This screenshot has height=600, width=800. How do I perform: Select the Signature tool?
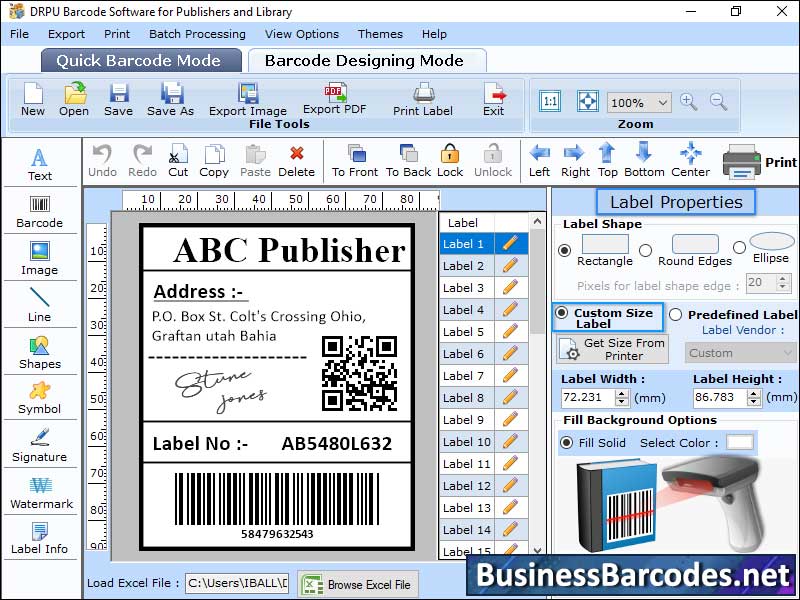pos(39,445)
